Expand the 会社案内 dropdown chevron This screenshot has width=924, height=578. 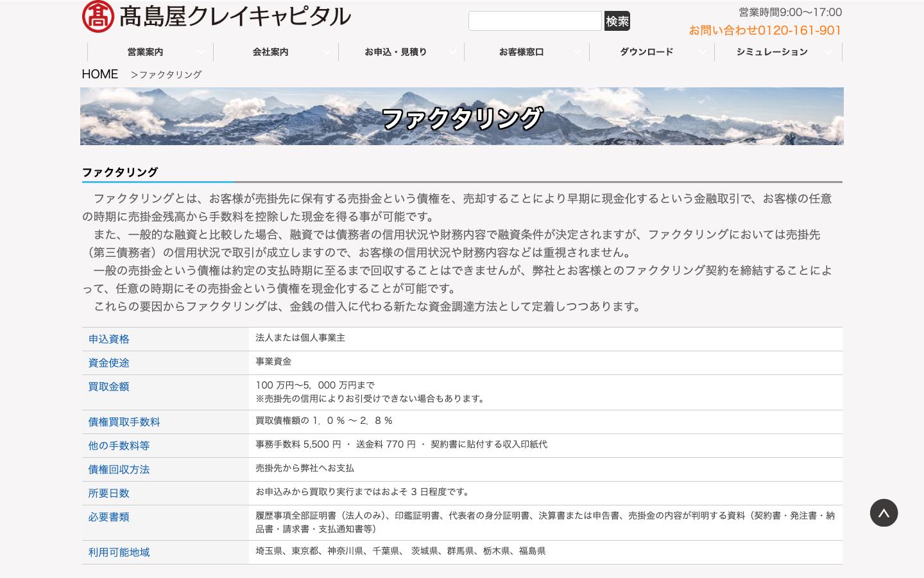pos(327,52)
